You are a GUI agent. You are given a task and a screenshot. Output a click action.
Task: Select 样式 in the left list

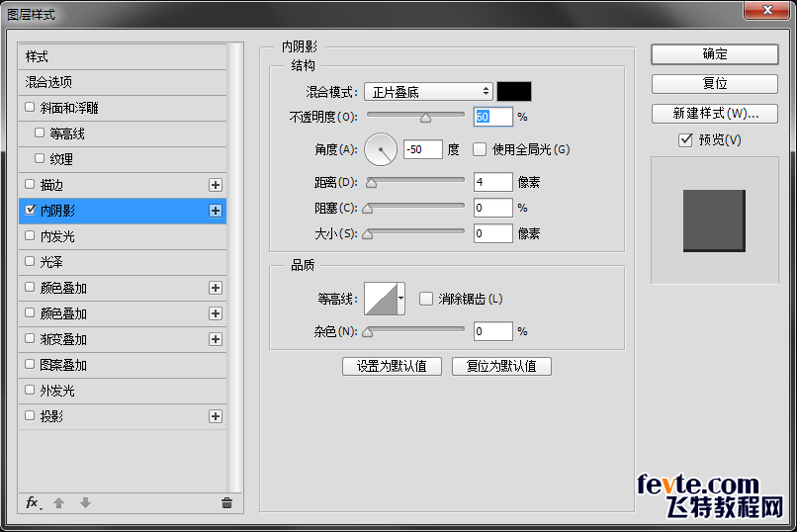pos(123,57)
